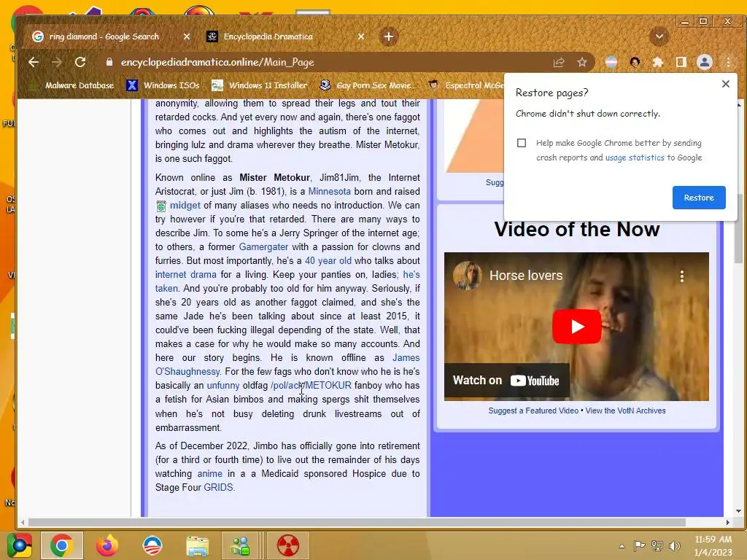The width and height of the screenshot is (747, 560).
Task: Click scroll right arrow on horizontal scrollbar
Action: pyautogui.click(x=727, y=522)
